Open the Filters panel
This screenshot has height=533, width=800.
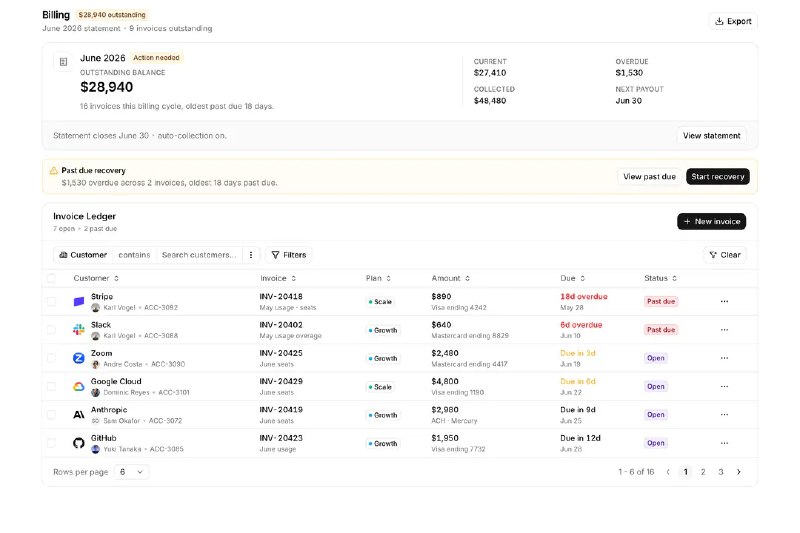(x=289, y=255)
